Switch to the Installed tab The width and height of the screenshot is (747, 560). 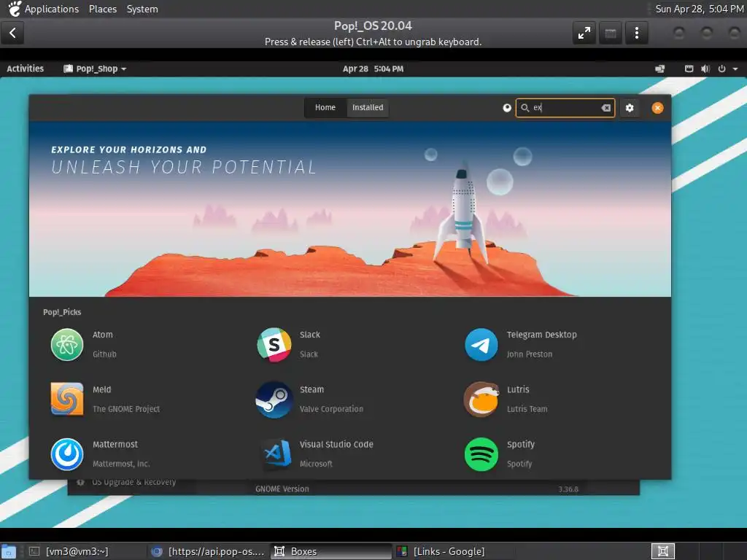[368, 108]
